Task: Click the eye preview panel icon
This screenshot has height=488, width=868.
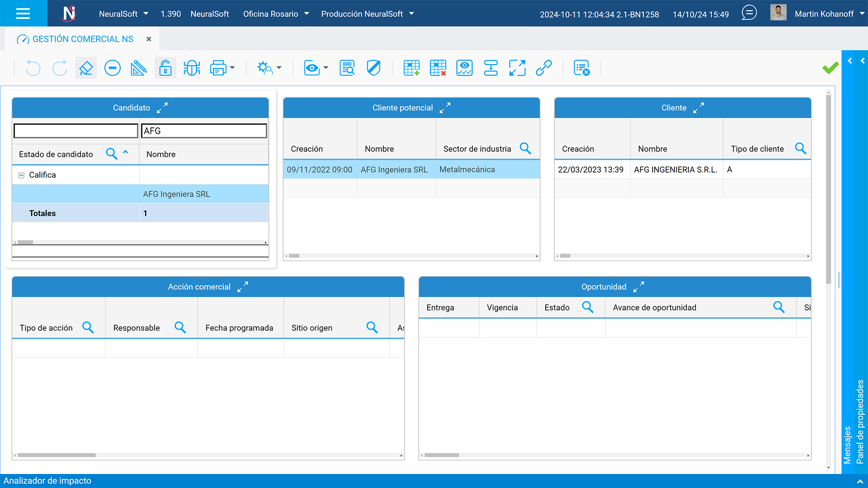Action: tap(464, 68)
